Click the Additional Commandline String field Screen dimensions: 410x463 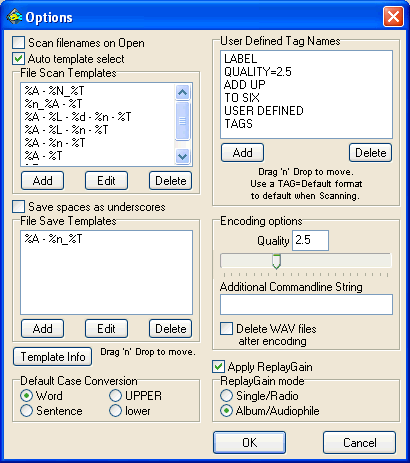[x=306, y=304]
